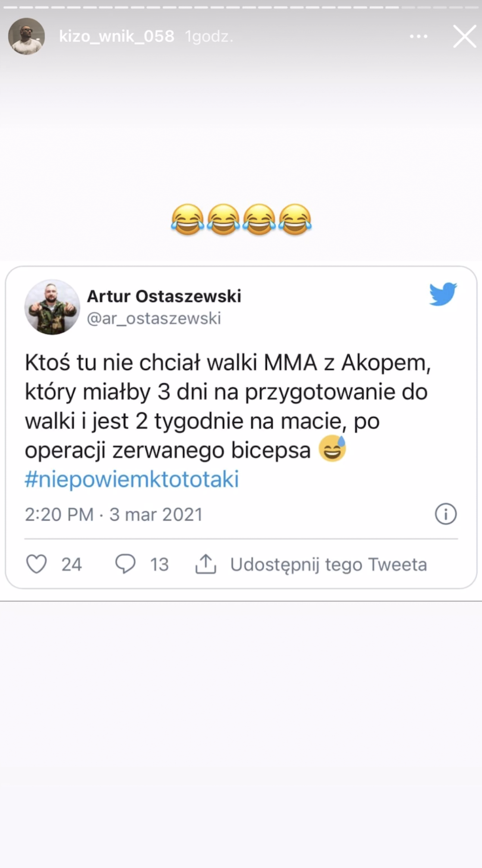Click the Twitter bird logo in the tweet

click(x=443, y=294)
